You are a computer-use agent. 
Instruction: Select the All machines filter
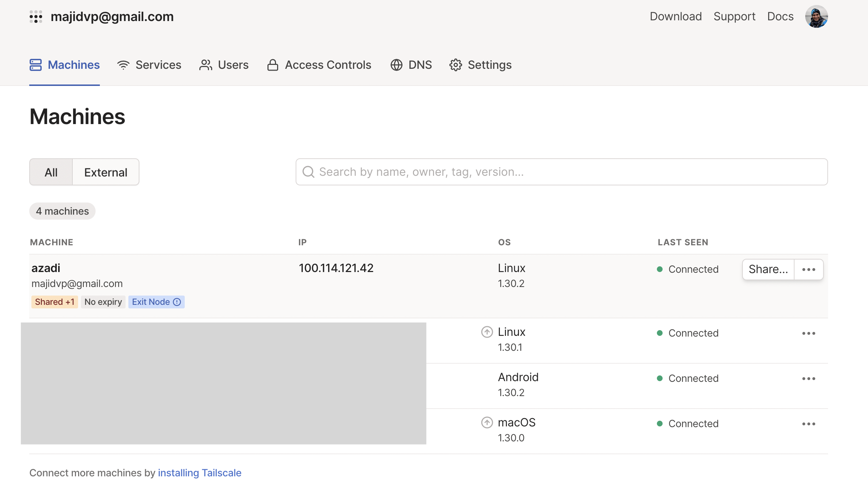pos(51,172)
